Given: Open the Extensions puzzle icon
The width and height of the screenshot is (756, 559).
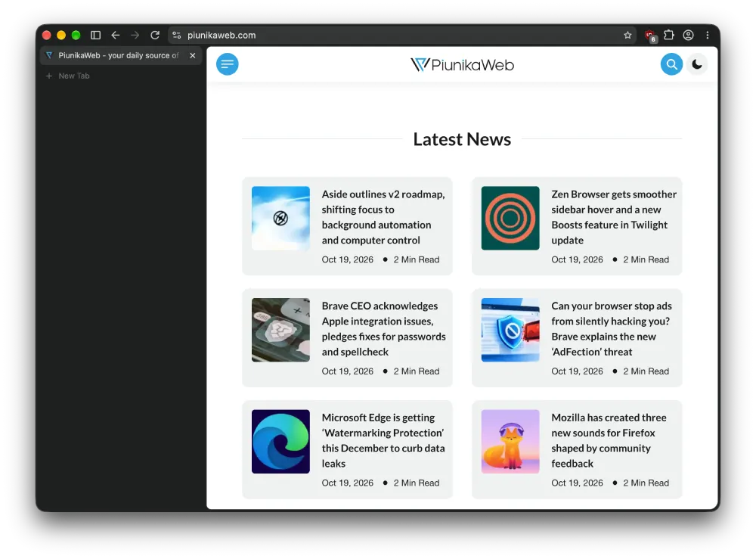Looking at the screenshot, I should coord(669,36).
